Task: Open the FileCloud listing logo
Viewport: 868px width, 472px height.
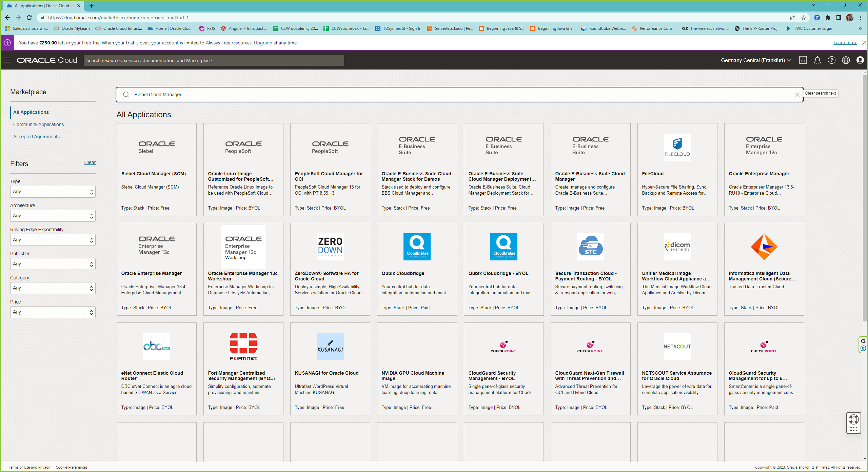Action: point(677,147)
